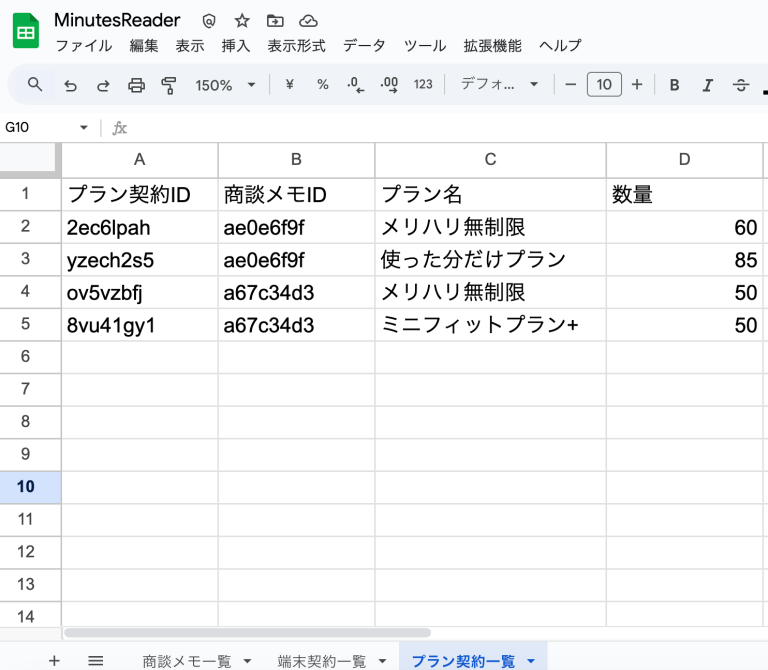Viewport: 768px width, 670px height.
Task: Open the 表示 menu
Action: pos(190,46)
